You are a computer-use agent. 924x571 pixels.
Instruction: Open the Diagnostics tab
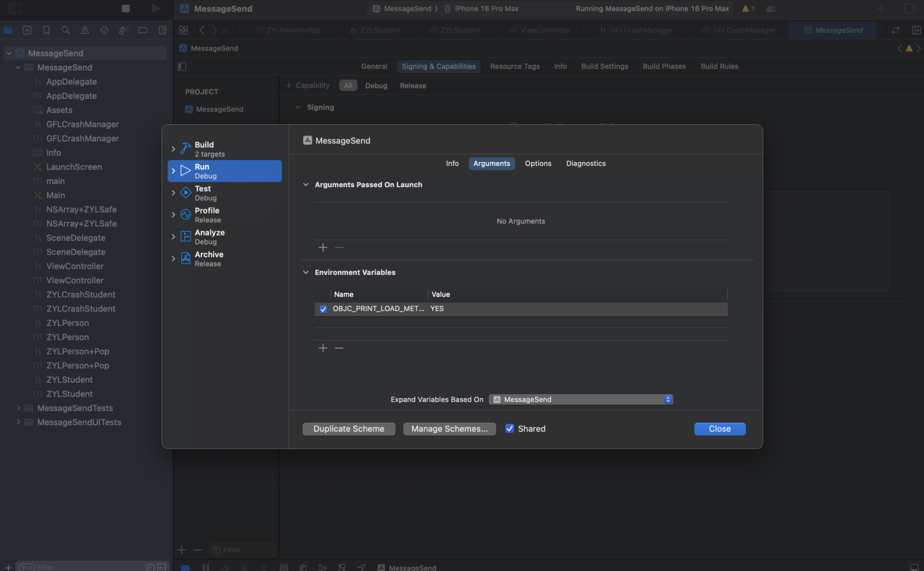tap(586, 163)
